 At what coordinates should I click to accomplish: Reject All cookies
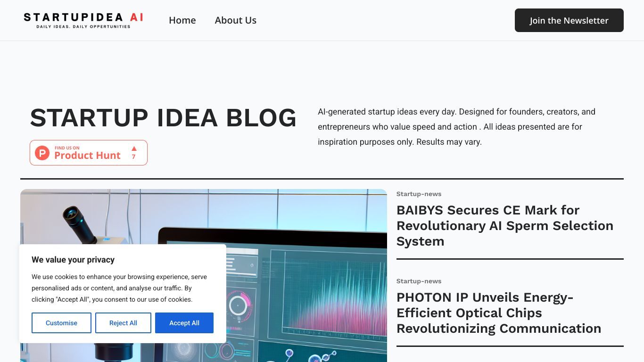[x=123, y=323]
